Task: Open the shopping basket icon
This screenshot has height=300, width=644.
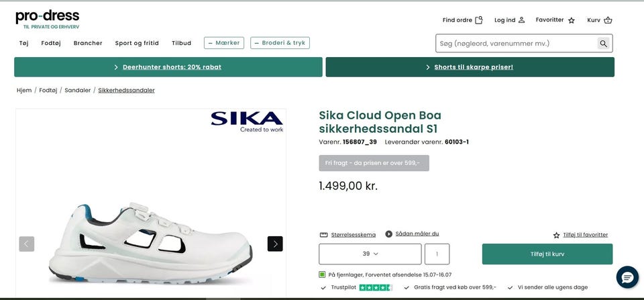Action: coord(608,20)
